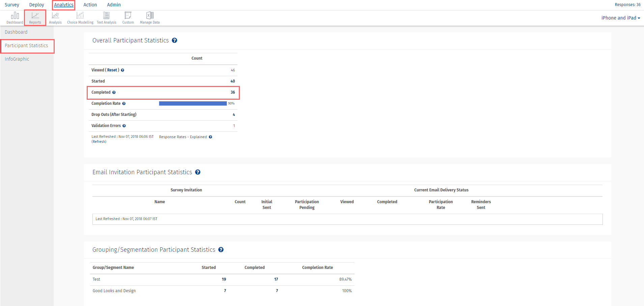Click help icon next to Completion Rate
Screen dimensions: 644x306
124,104
